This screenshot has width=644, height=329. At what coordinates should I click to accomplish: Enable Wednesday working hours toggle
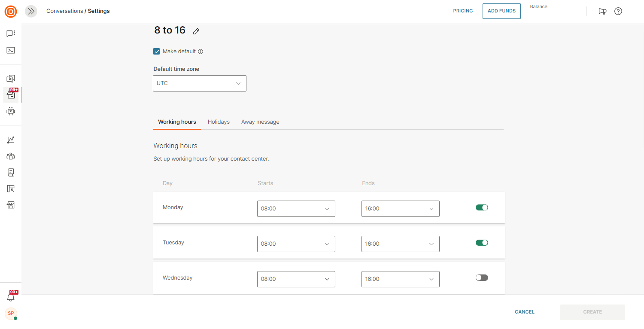482,278
